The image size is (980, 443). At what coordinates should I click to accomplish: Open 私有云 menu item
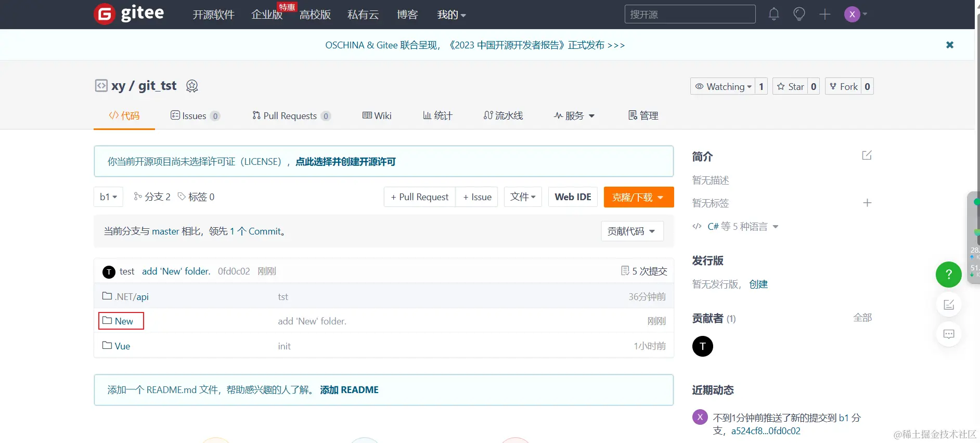click(x=363, y=15)
